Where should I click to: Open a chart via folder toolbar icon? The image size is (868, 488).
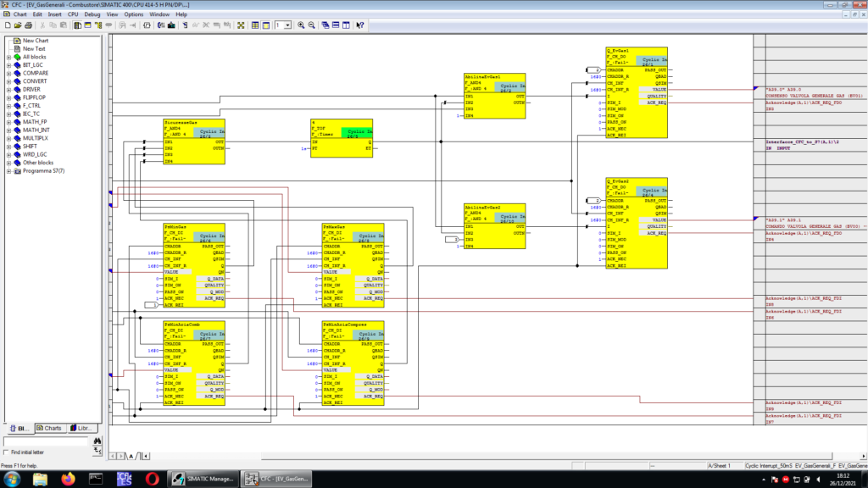point(18,25)
